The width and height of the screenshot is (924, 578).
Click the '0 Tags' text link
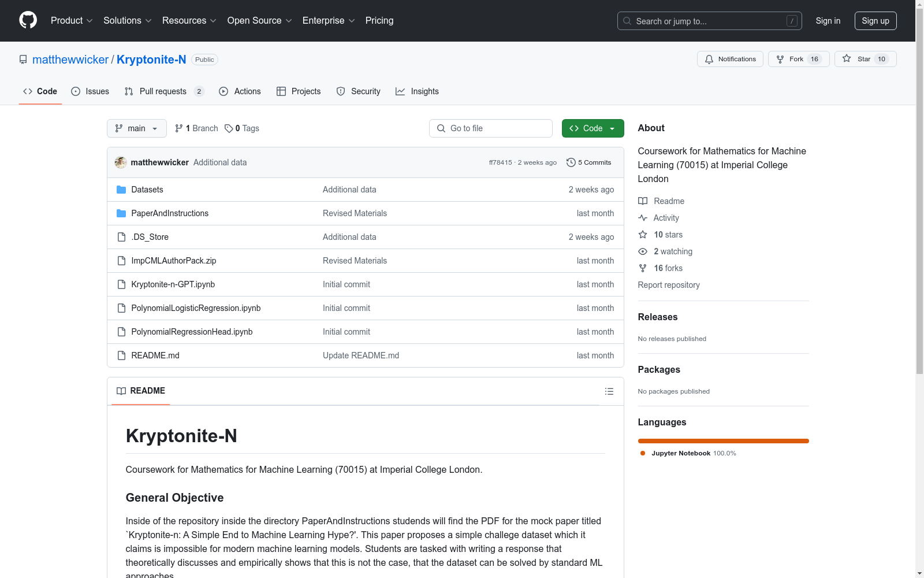247,128
